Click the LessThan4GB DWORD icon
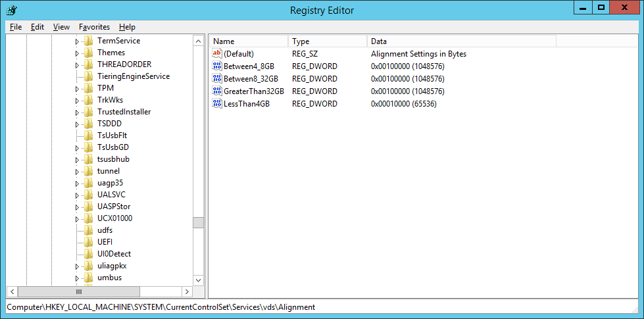This screenshot has height=319, width=644. point(217,103)
